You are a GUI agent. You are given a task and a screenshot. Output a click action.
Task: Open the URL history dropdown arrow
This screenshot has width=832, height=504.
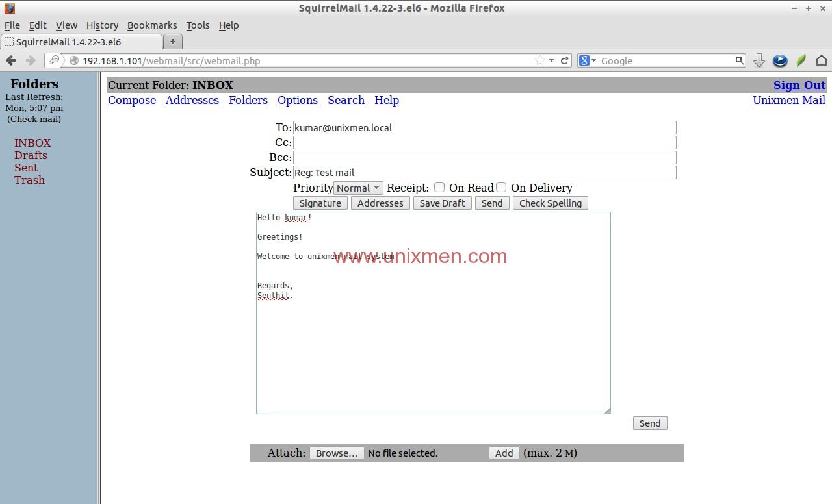(x=551, y=60)
